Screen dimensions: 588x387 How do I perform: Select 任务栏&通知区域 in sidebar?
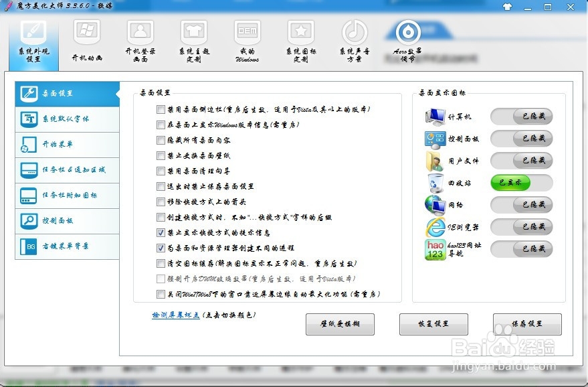click(67, 170)
